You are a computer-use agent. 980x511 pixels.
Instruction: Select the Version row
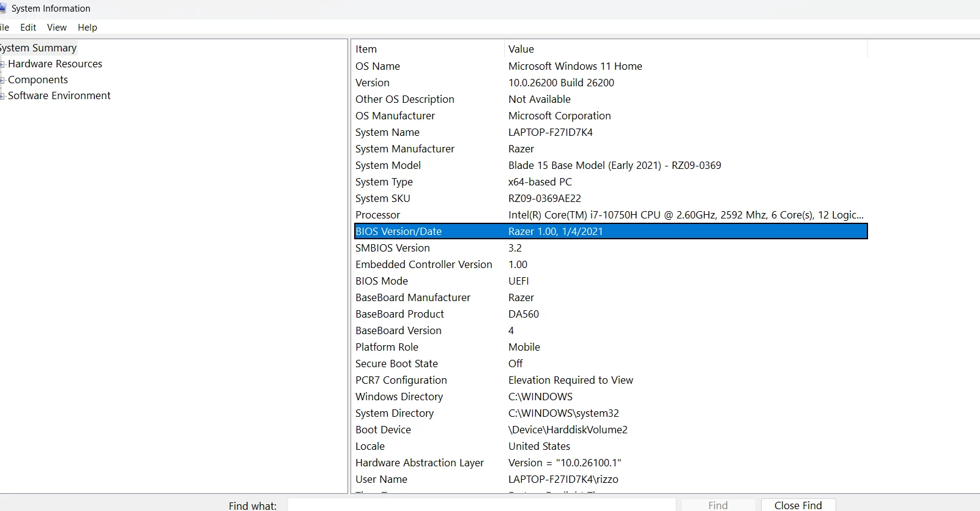tap(611, 83)
